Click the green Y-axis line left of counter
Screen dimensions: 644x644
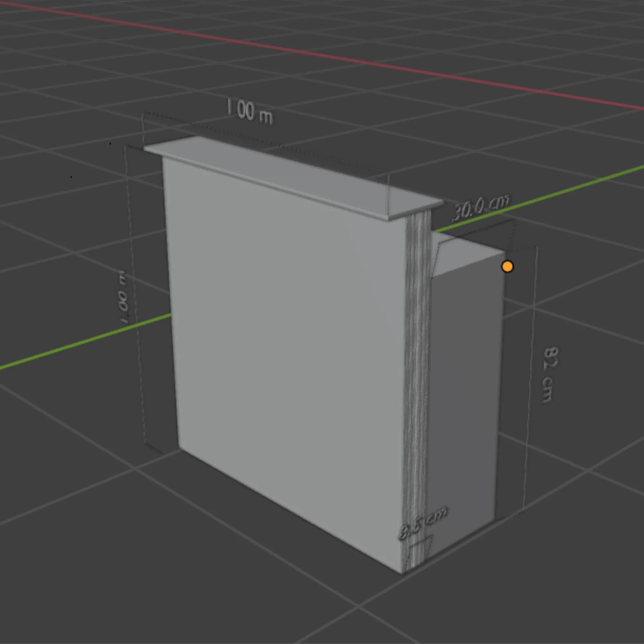point(83,342)
